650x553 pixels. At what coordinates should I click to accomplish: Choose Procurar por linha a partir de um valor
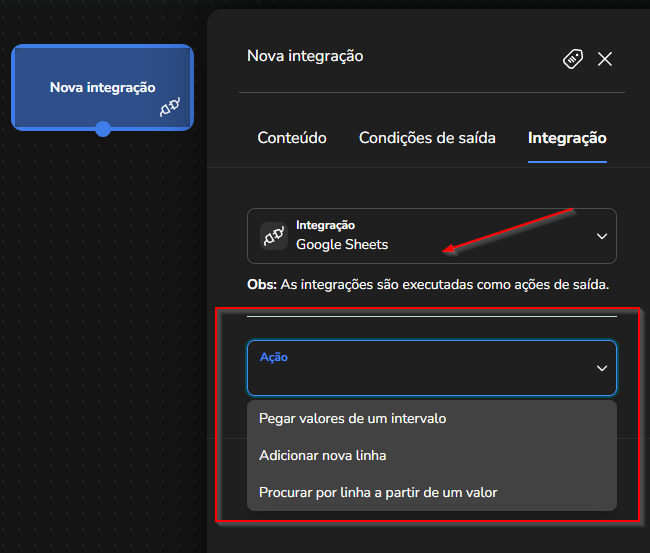(x=432, y=492)
